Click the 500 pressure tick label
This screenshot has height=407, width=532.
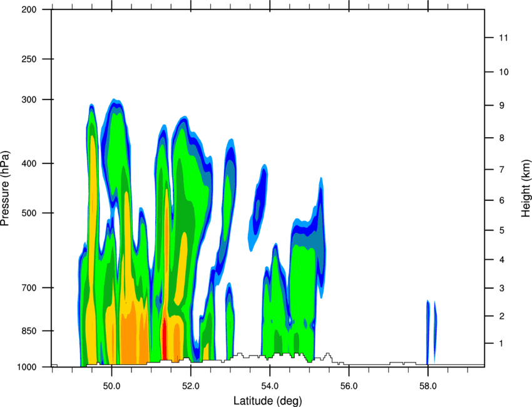[x=29, y=213]
